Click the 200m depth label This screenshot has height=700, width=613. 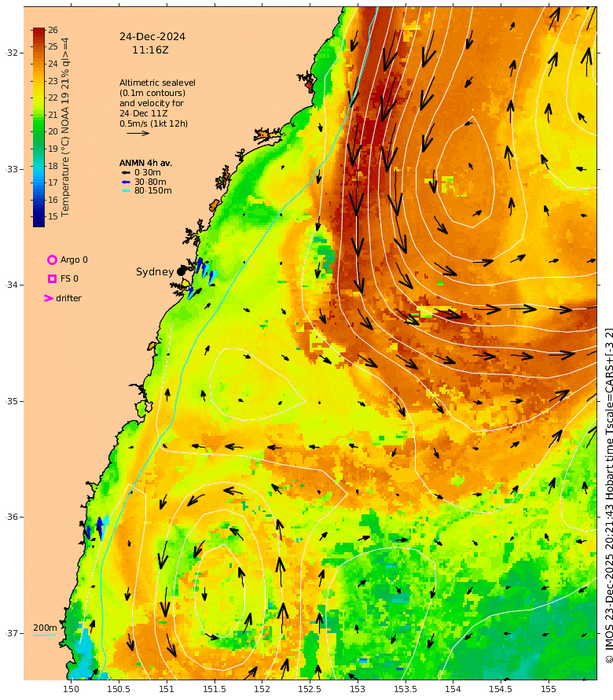point(45,628)
